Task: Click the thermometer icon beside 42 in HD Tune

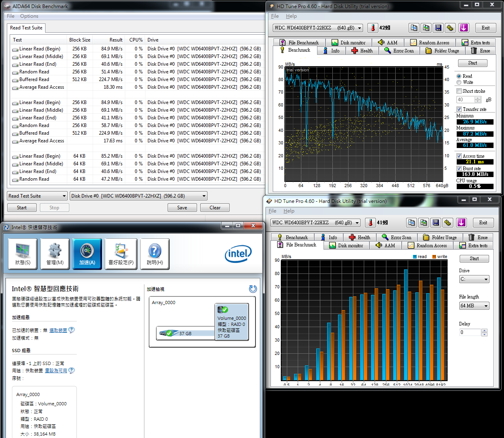Action: [373, 28]
